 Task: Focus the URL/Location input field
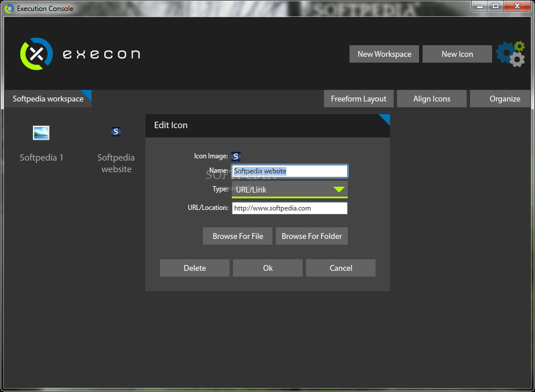click(290, 208)
